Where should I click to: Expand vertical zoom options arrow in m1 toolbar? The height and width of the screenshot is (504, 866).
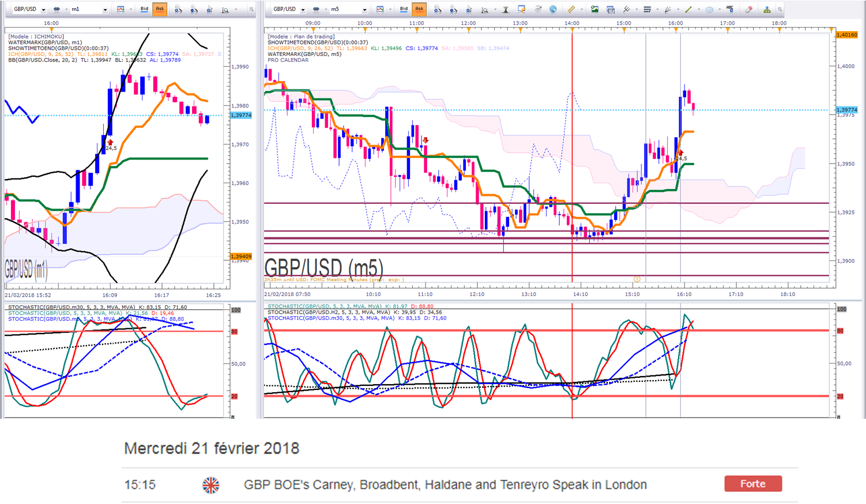tap(235, 9)
